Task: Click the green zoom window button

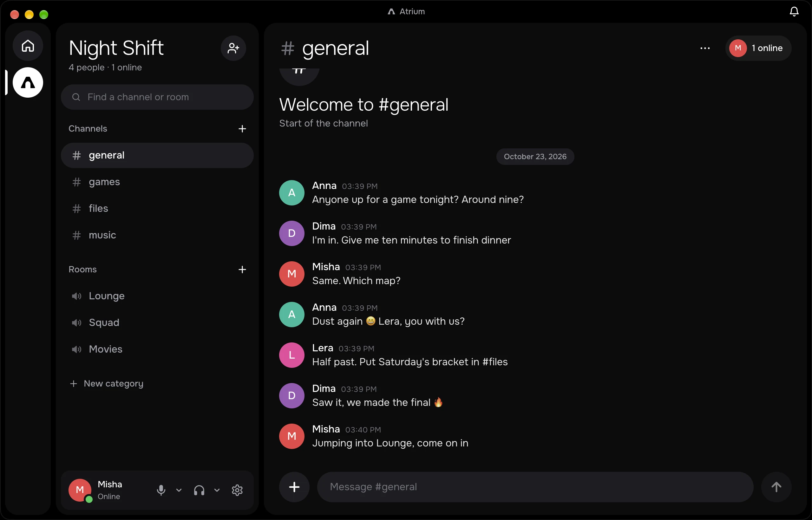Action: (43, 15)
